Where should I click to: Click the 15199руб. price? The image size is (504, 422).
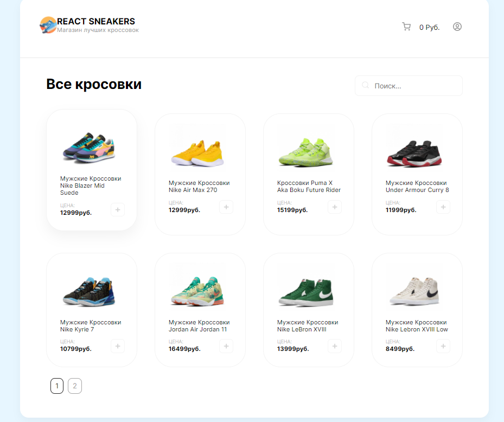pos(292,210)
